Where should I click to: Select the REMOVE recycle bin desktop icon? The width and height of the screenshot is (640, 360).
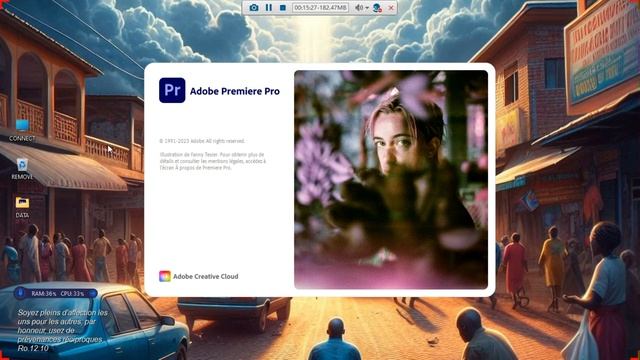pos(22,169)
